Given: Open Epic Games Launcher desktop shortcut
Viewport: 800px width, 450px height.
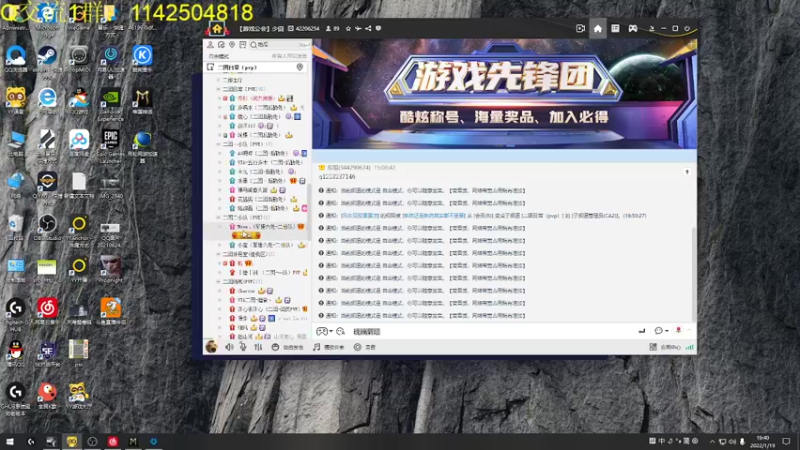Looking at the screenshot, I should (111, 145).
